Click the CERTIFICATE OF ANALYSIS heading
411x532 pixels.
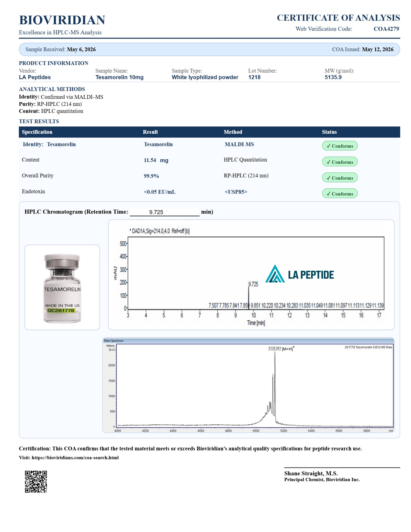point(338,18)
